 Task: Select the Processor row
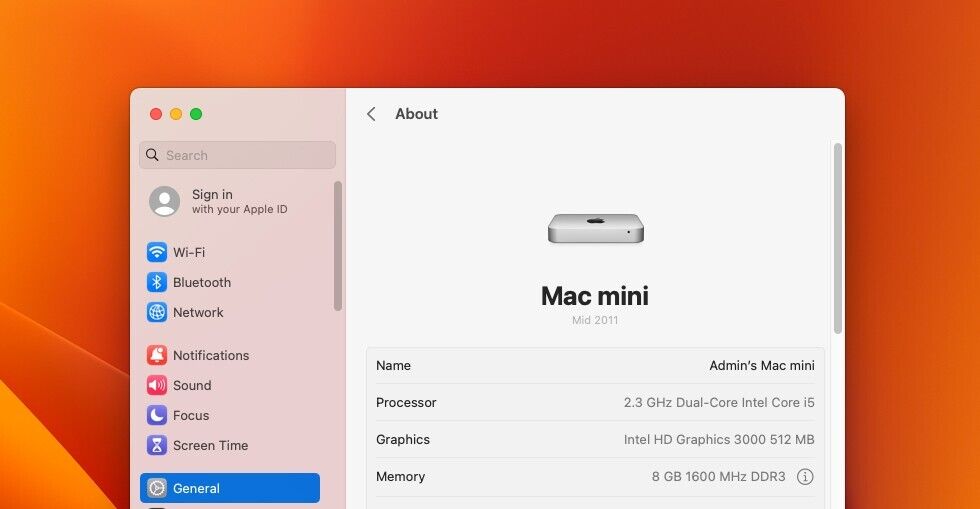(x=595, y=403)
